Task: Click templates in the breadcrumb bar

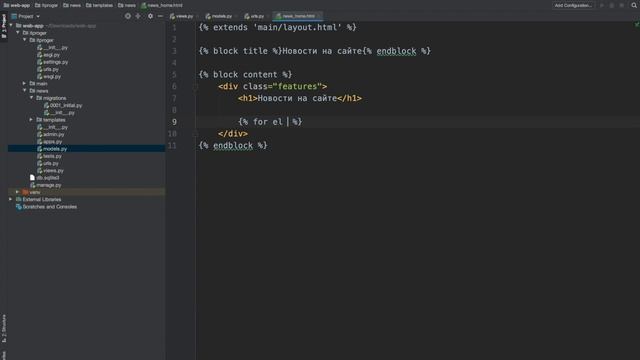Action: coord(99,5)
